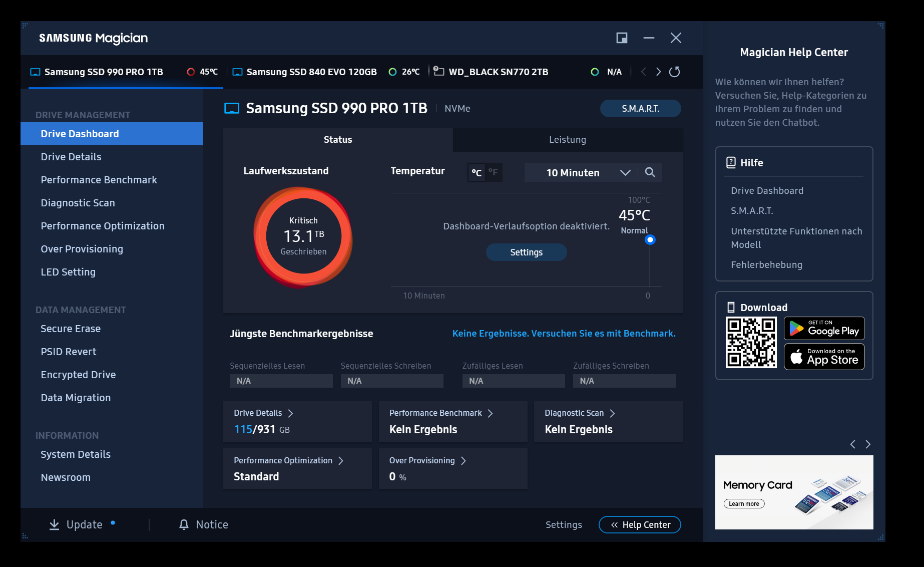The width and height of the screenshot is (924, 567).
Task: Switch temperature unit to Celsius
Action: 477,172
